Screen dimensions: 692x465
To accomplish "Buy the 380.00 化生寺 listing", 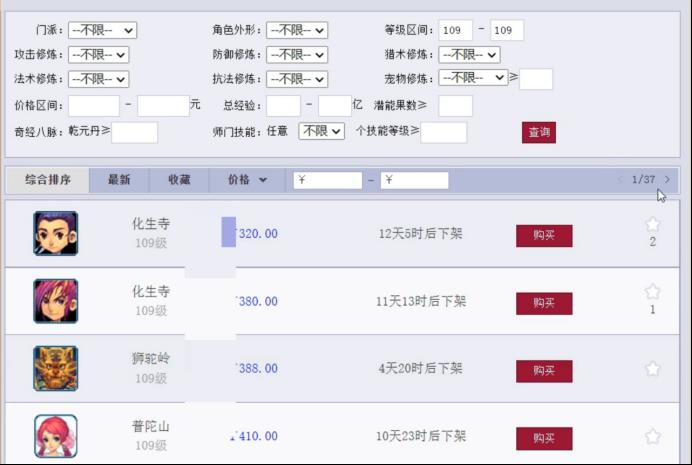I will click(x=544, y=304).
